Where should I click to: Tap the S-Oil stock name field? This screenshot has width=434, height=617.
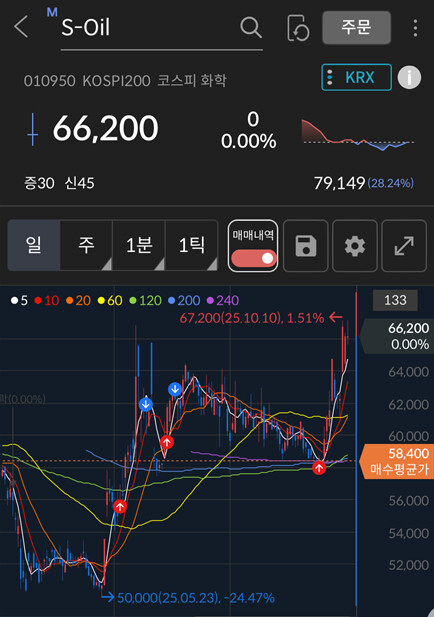pos(161,28)
